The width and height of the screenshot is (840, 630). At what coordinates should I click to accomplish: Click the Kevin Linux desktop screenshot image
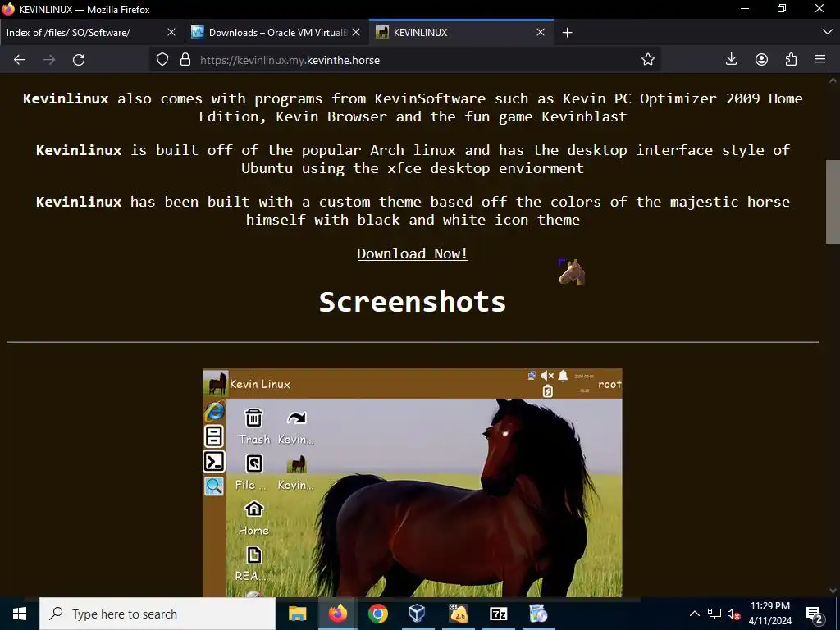pyautogui.click(x=413, y=482)
